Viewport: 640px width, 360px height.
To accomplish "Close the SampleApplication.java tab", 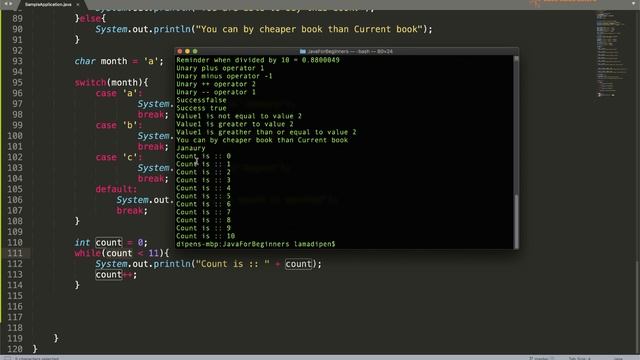I will pos(78,4).
